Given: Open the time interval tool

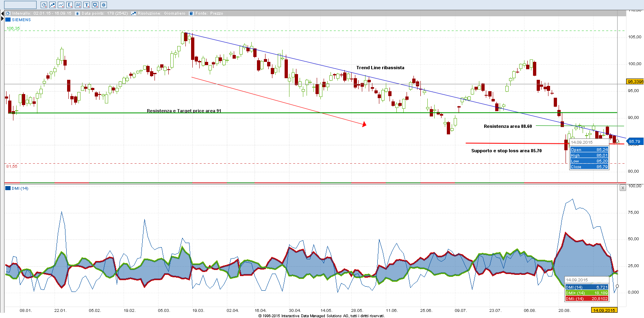Looking at the screenshot, I should 44,5.
